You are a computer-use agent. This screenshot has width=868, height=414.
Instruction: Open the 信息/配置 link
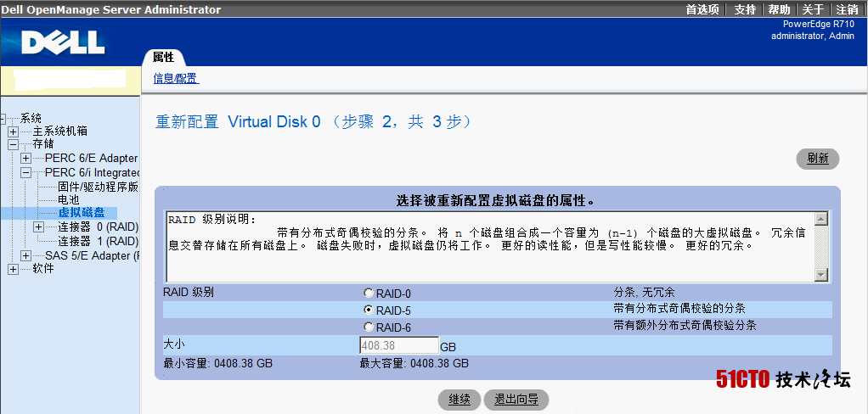point(175,79)
